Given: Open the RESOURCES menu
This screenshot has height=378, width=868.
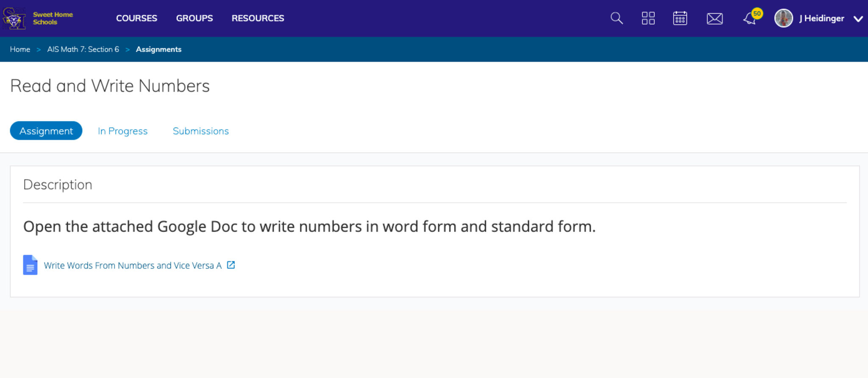Looking at the screenshot, I should pos(258,18).
